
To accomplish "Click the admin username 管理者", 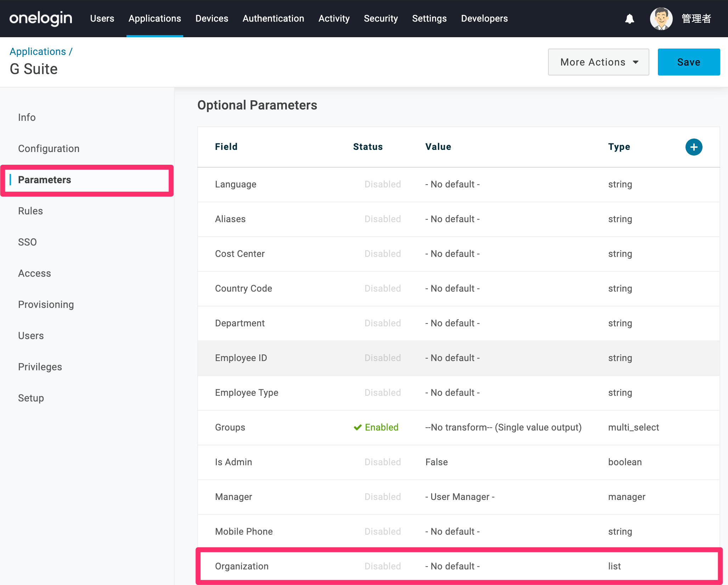I will coord(696,18).
